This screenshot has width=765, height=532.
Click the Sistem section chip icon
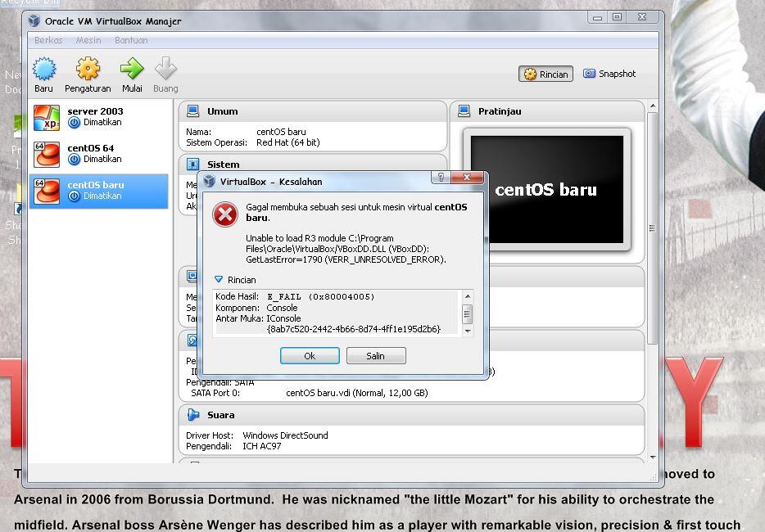193,165
